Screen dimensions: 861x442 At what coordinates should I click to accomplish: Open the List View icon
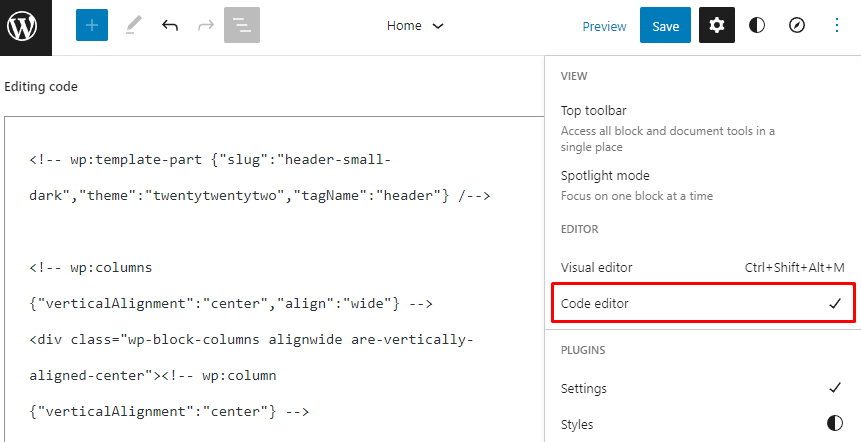241,26
